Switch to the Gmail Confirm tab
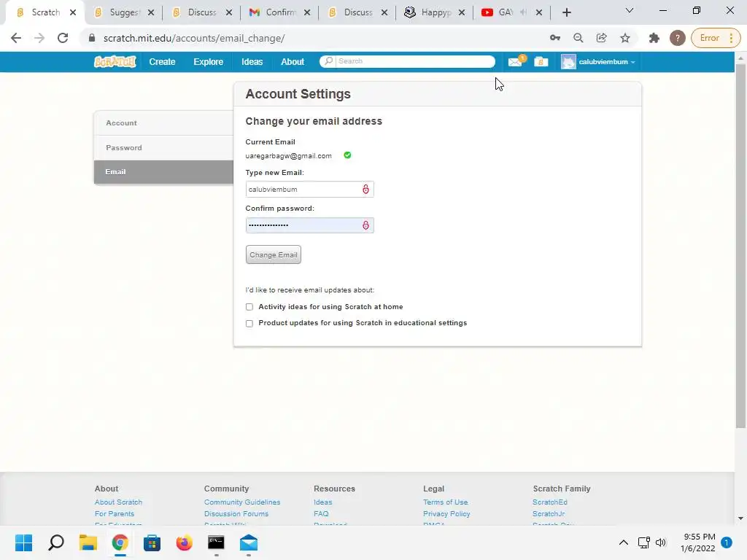 click(x=281, y=12)
